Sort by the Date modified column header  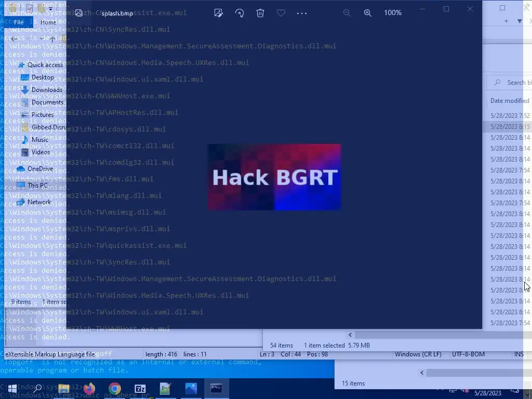(x=510, y=101)
